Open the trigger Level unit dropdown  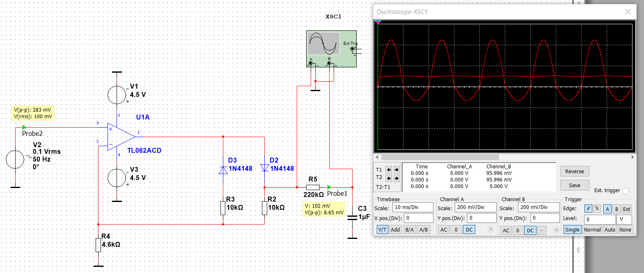624,219
